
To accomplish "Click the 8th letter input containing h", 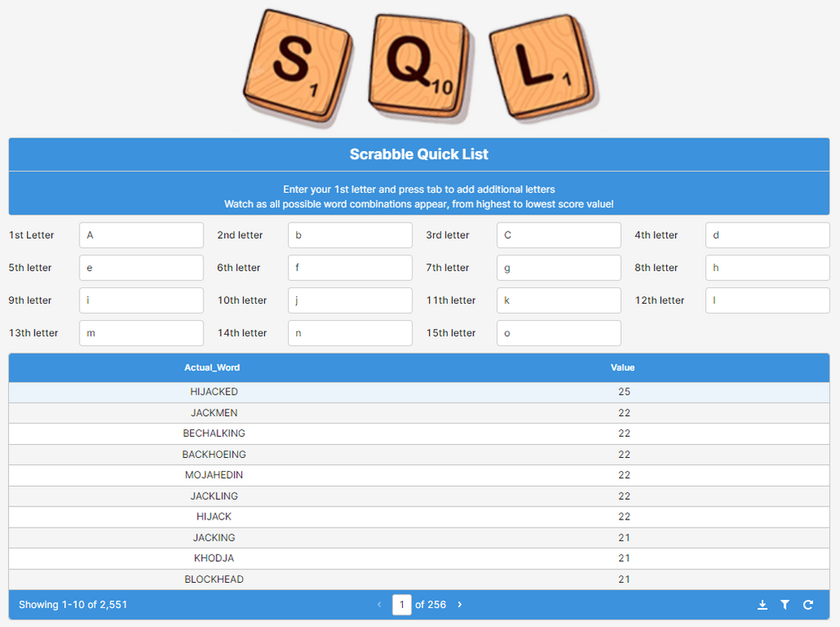I will [768, 268].
